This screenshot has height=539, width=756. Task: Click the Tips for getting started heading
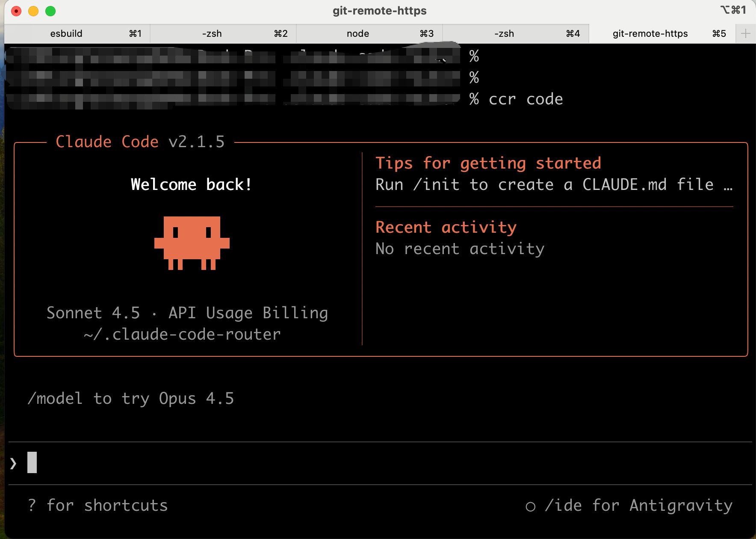(488, 163)
